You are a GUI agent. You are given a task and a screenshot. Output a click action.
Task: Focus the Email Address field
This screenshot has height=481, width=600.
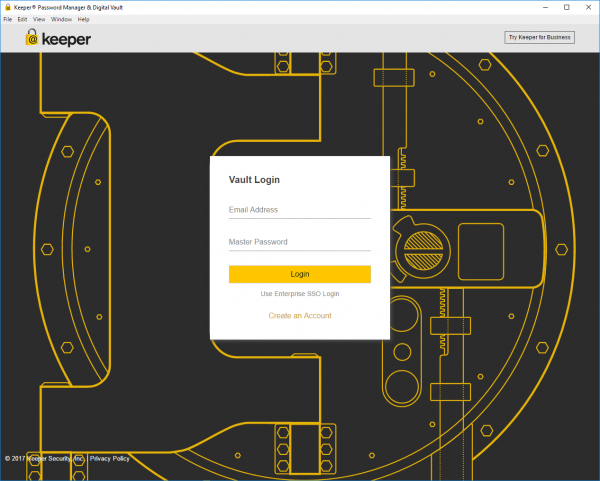pos(299,210)
